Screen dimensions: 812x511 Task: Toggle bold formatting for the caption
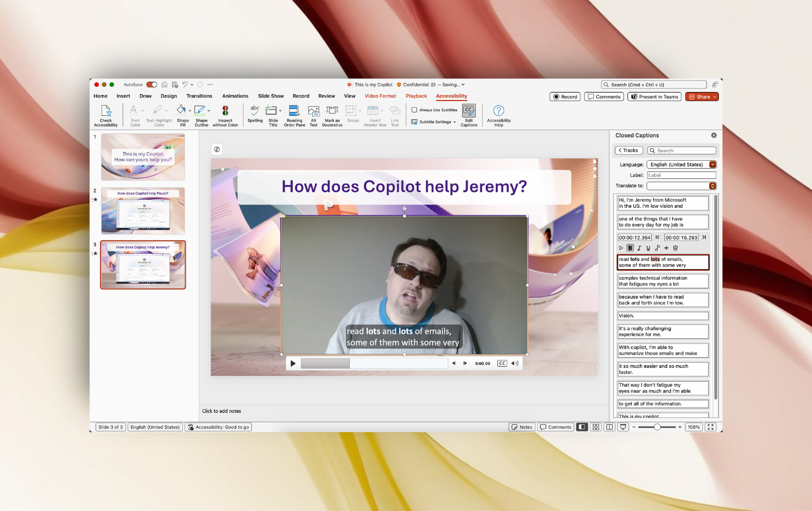[630, 248]
